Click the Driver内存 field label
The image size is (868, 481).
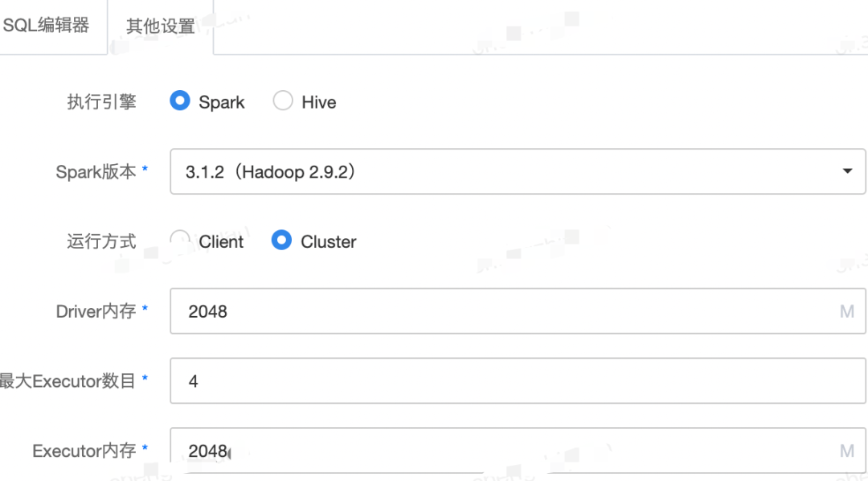(x=96, y=311)
